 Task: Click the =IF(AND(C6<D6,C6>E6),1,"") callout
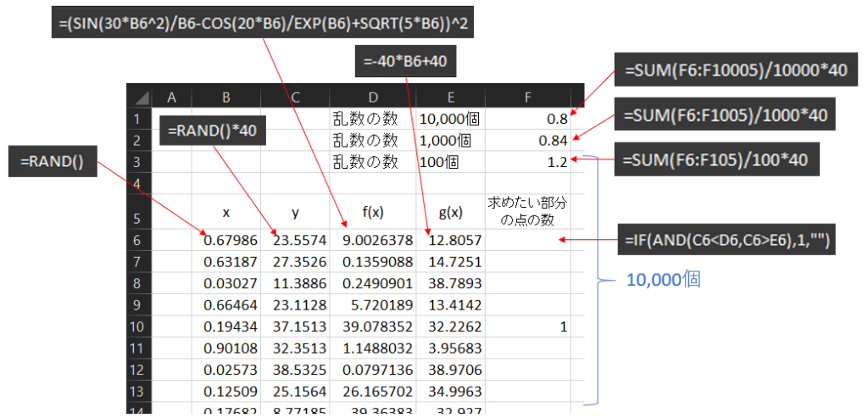(x=729, y=242)
